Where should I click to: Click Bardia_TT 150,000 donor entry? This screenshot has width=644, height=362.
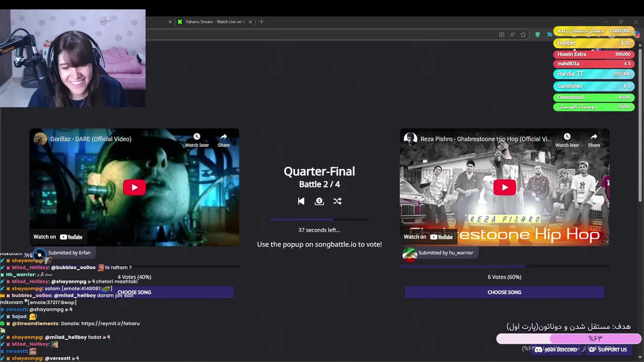pos(594,73)
